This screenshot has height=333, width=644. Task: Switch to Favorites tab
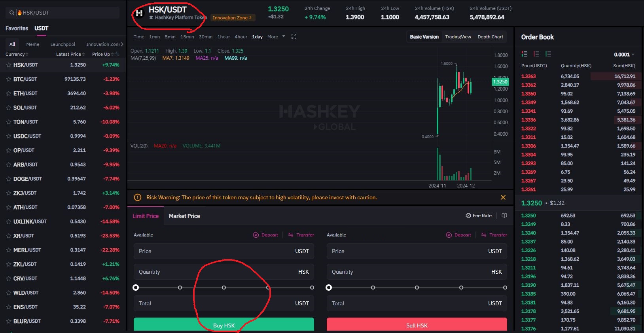(17, 28)
